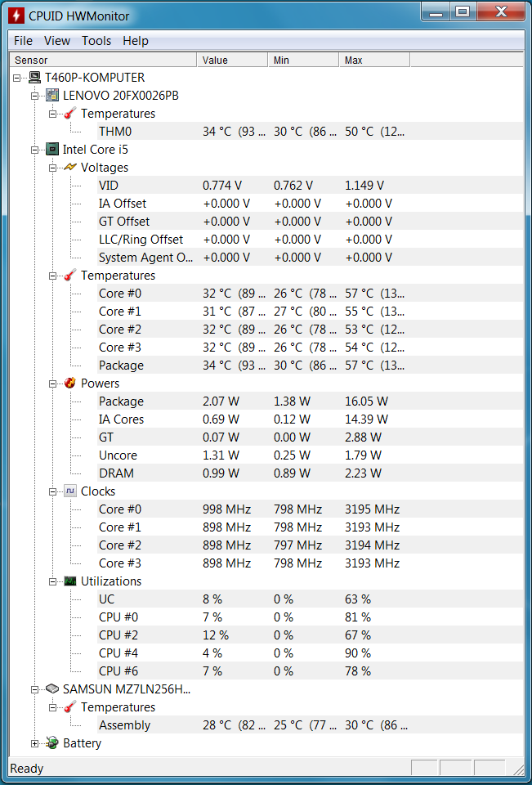Click the lightning bolt Voltages icon
532x785 pixels.
click(70, 168)
